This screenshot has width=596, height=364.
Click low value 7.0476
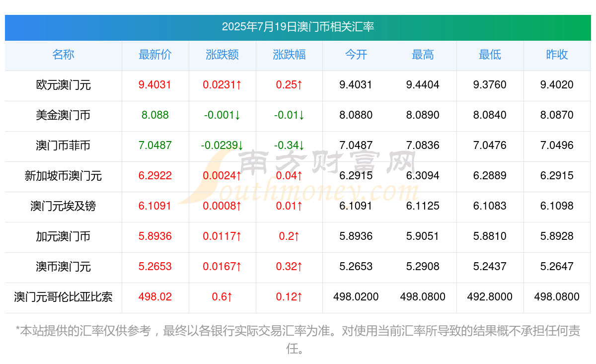click(490, 146)
